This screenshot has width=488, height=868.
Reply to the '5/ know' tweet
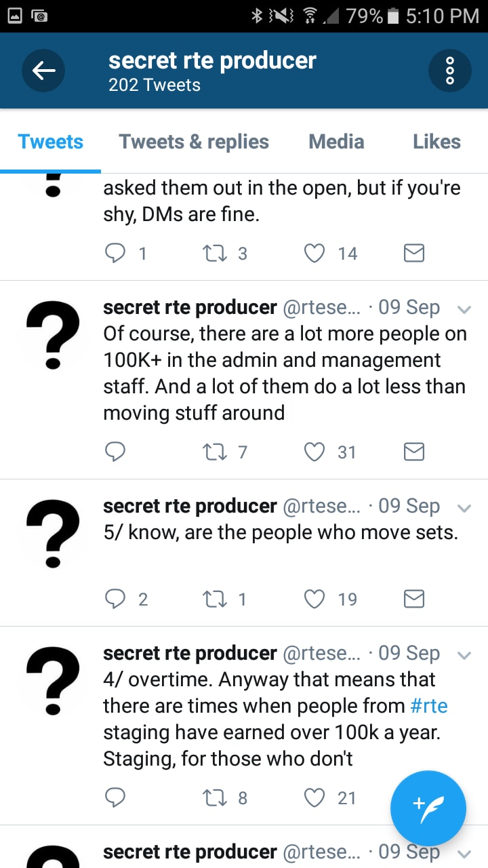click(x=115, y=599)
